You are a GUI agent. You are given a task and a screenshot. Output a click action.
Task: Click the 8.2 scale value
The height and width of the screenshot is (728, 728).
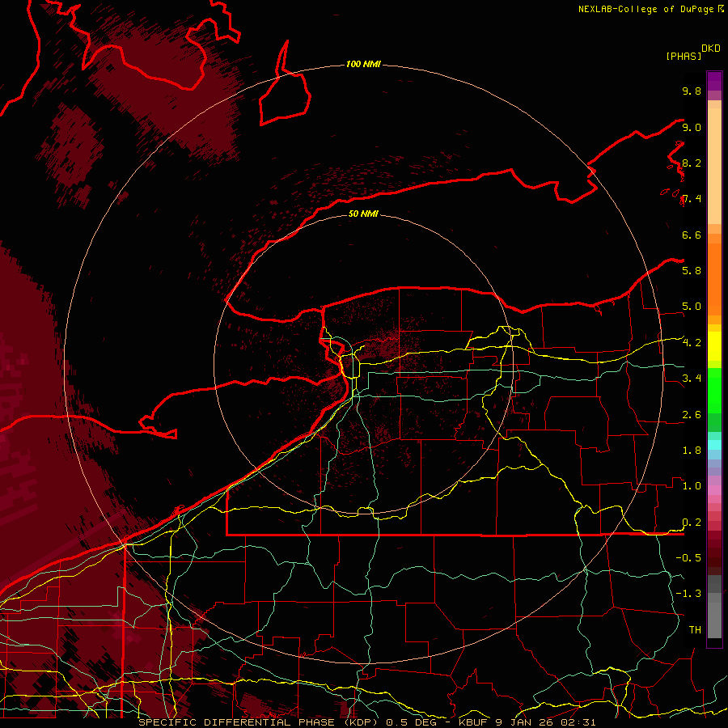tap(692, 163)
